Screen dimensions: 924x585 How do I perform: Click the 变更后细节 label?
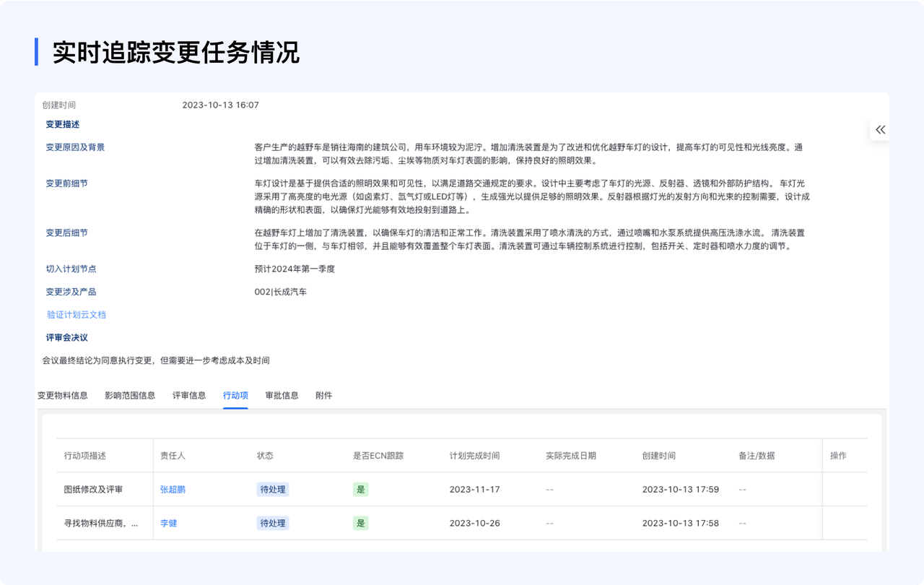click(x=67, y=233)
